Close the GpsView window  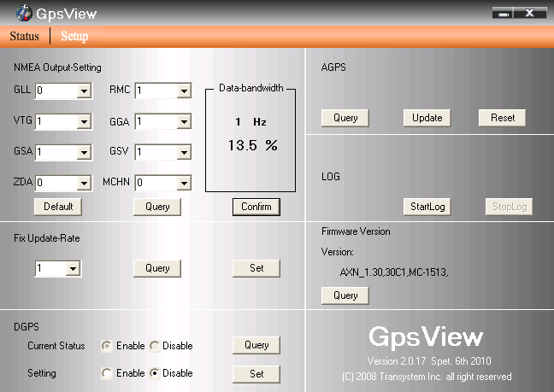(x=531, y=14)
